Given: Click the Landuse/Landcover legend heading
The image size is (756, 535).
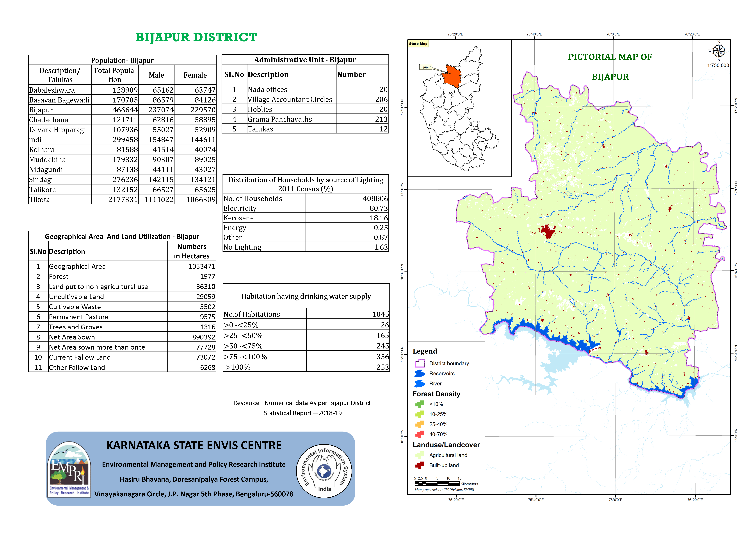Looking at the screenshot, I should (x=446, y=445).
